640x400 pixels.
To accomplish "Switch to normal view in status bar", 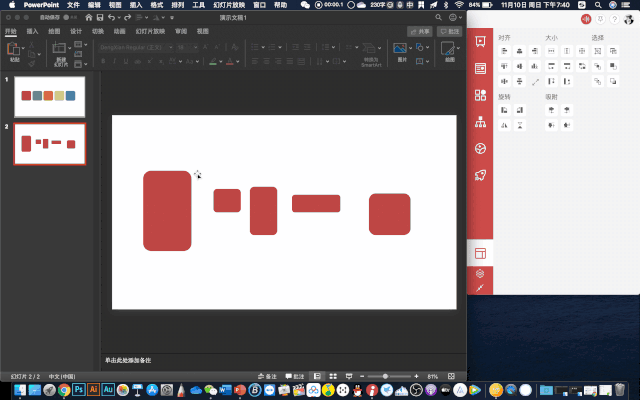I will (315, 376).
